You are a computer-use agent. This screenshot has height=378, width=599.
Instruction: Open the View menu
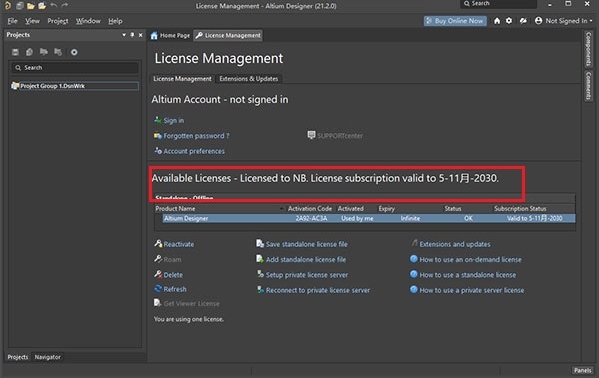32,21
